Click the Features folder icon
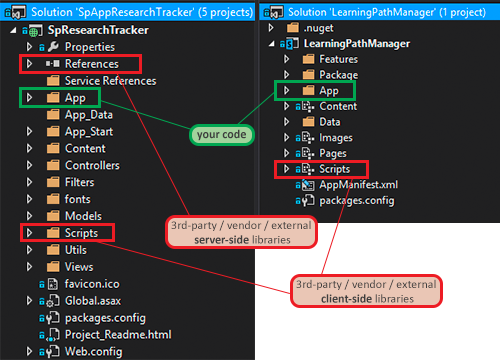 tap(308, 59)
